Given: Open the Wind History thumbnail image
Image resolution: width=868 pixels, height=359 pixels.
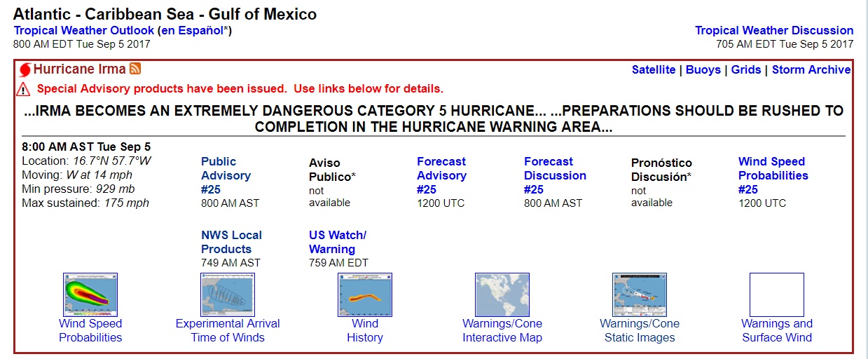Looking at the screenshot, I should click(365, 294).
